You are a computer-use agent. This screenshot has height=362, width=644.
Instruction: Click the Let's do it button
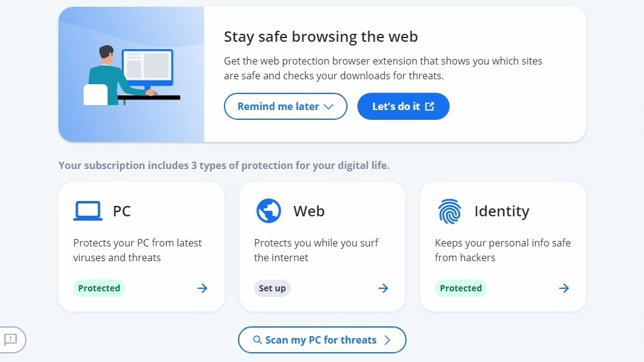(403, 106)
